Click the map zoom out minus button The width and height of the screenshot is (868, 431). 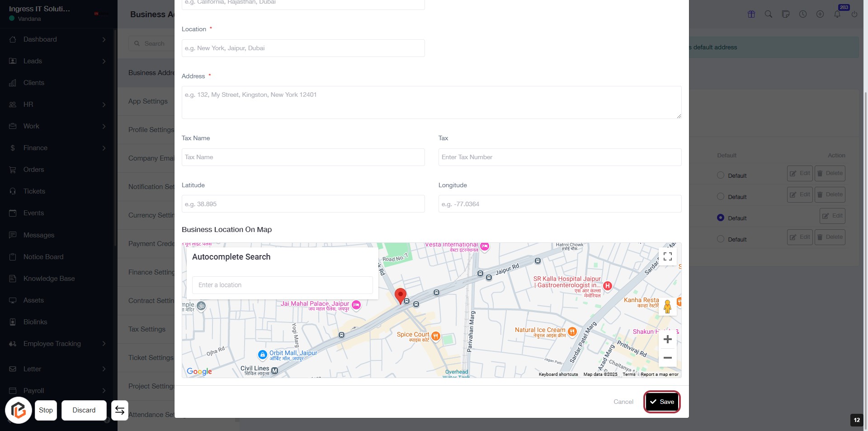click(x=667, y=358)
